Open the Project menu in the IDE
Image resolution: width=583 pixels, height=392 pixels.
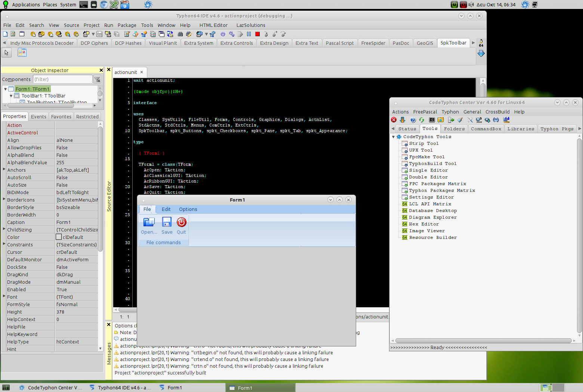pos(92,25)
